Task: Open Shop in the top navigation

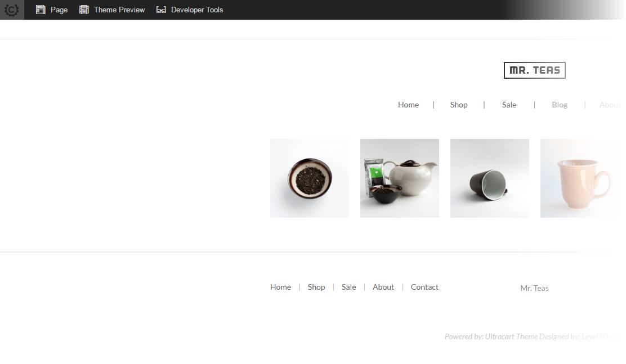Action: tap(459, 105)
